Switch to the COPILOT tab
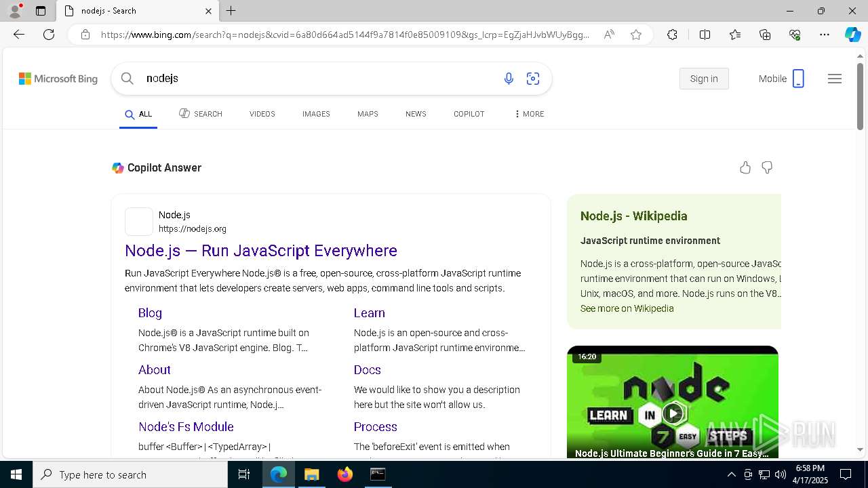 coord(469,114)
